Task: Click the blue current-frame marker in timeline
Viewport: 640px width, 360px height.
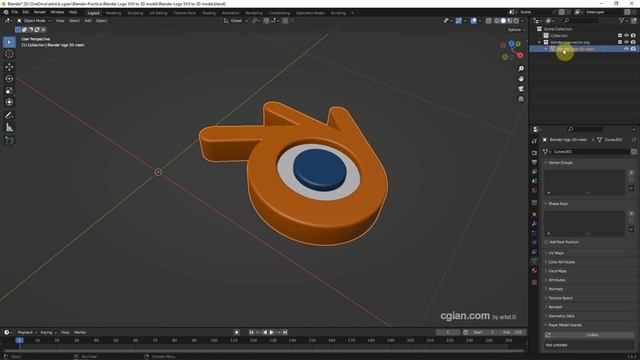Action: pyautogui.click(x=19, y=340)
